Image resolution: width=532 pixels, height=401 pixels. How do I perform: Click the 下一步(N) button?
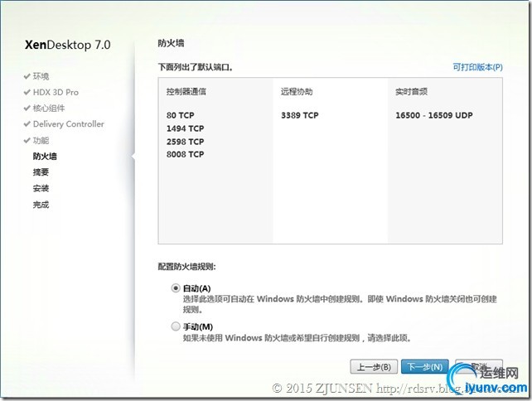(425, 367)
